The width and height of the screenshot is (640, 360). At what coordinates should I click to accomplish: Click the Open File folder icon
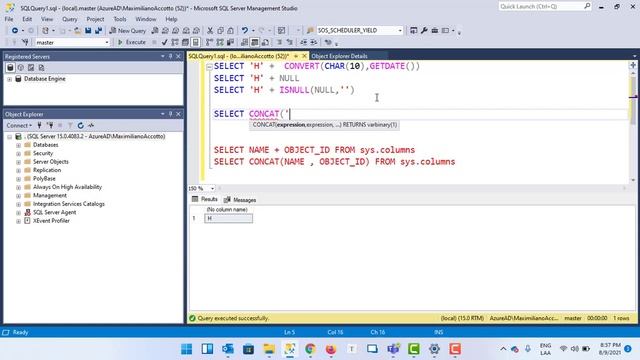coord(77,31)
